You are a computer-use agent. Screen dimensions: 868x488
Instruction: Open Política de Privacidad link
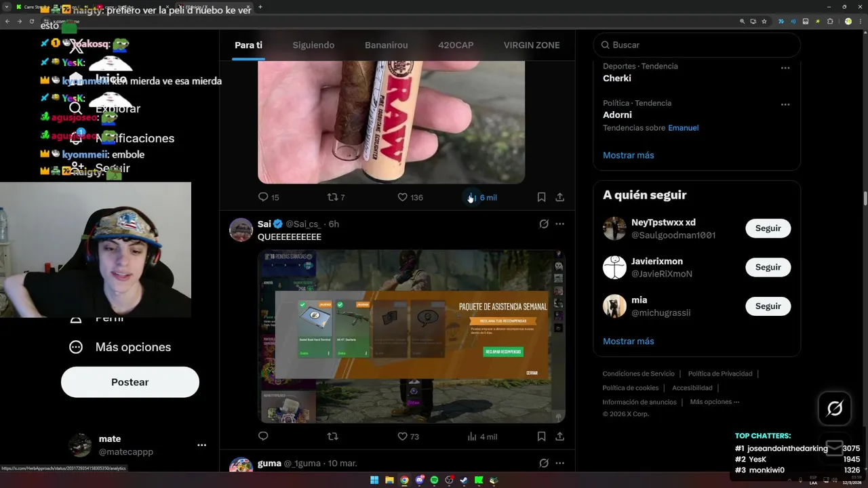tap(720, 373)
